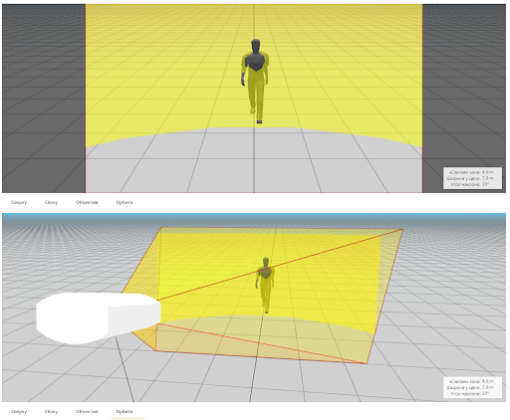This screenshot has height=420, width=510.
Task: Switch upper view to the Сверху tab
Action: click(x=19, y=202)
